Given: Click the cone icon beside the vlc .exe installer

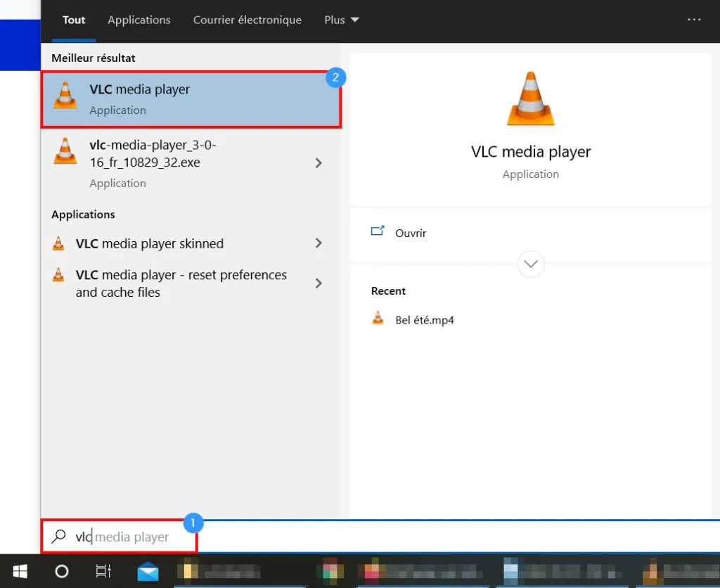Looking at the screenshot, I should 65,151.
